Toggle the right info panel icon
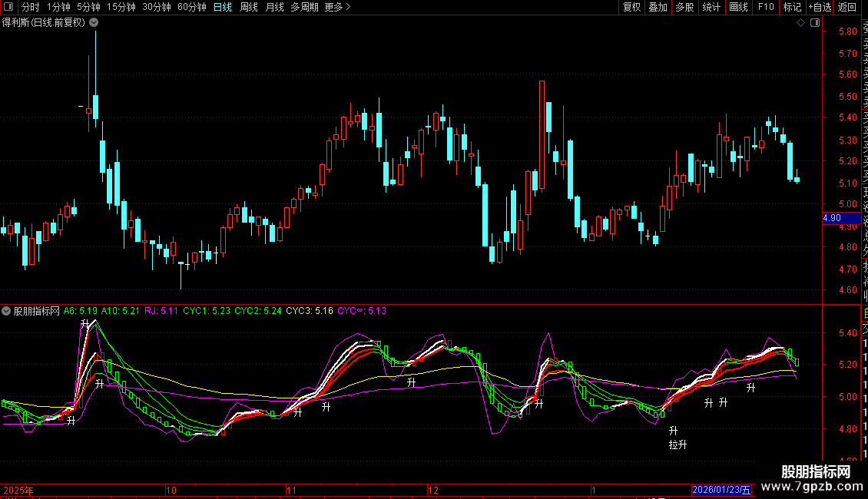This screenshot has width=868, height=499. pos(815,23)
